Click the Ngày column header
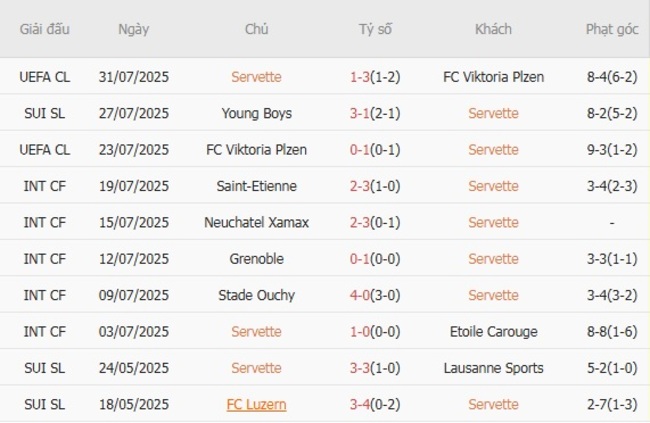650x423 pixels. click(134, 29)
